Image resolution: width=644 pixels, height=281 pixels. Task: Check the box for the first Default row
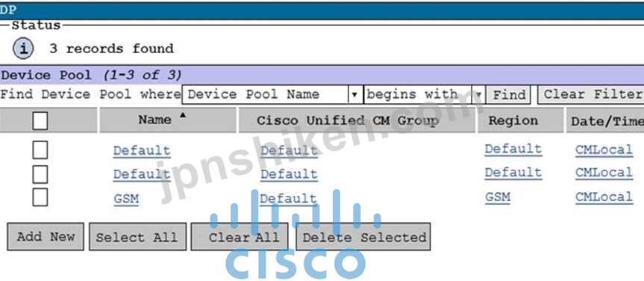pos(40,149)
